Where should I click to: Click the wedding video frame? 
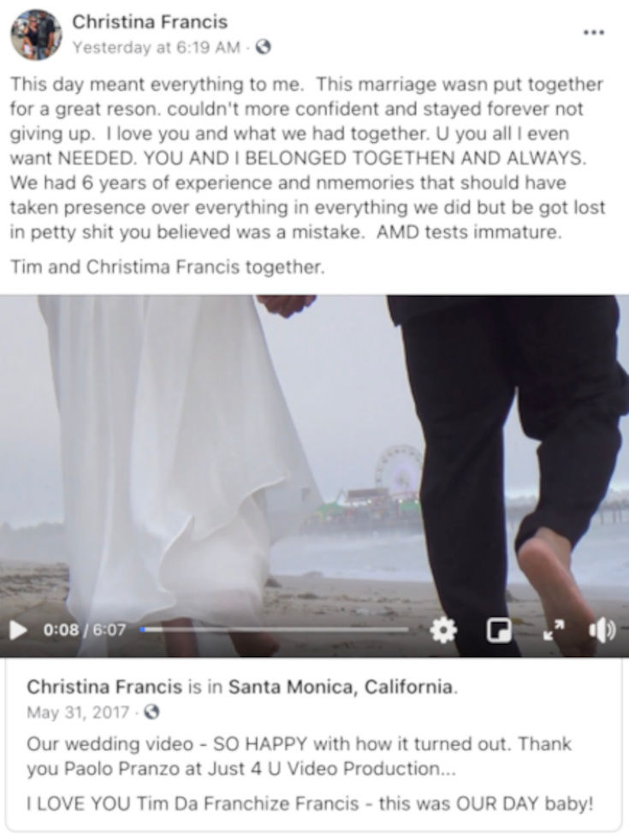click(x=315, y=455)
